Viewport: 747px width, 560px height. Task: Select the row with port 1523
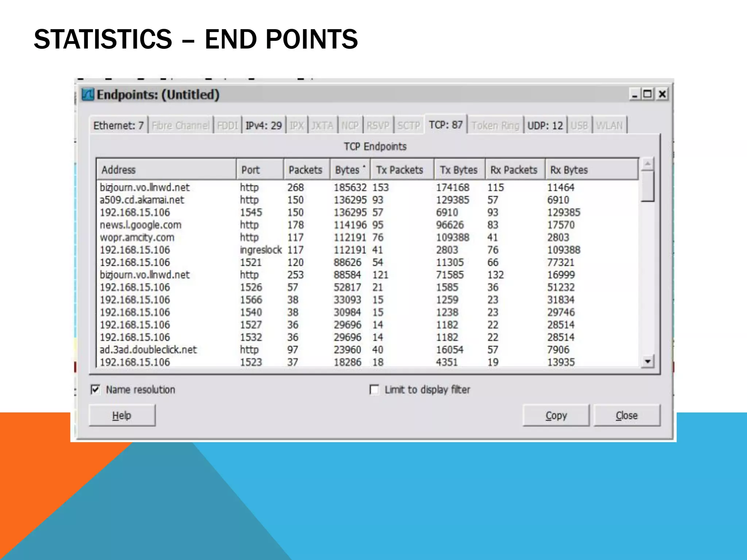pos(368,362)
